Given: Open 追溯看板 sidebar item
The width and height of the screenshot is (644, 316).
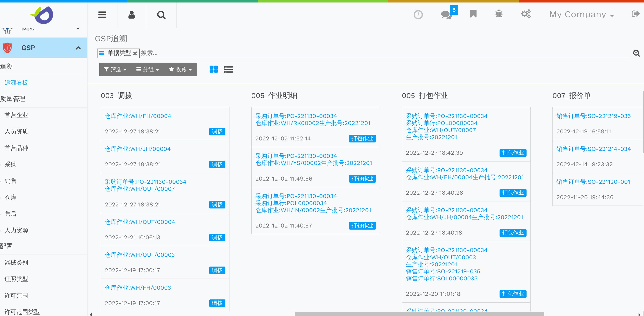Looking at the screenshot, I should pyautogui.click(x=16, y=83).
